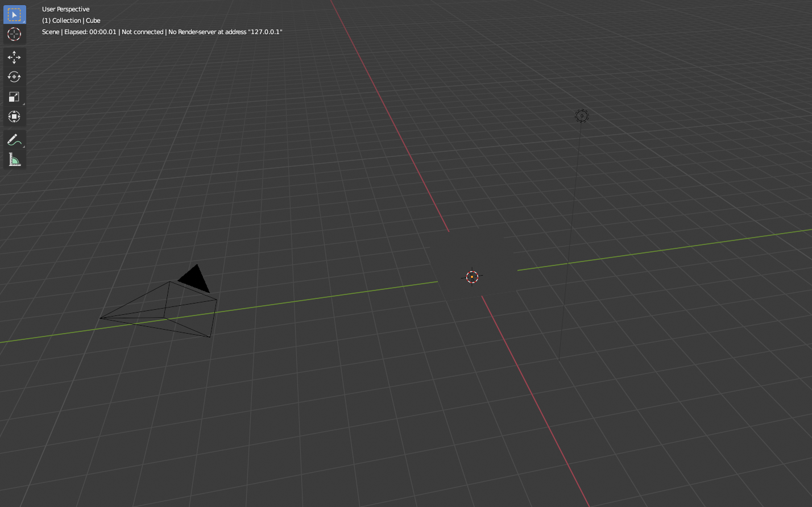Enable the Transform tool
812x507 pixels.
(x=14, y=117)
